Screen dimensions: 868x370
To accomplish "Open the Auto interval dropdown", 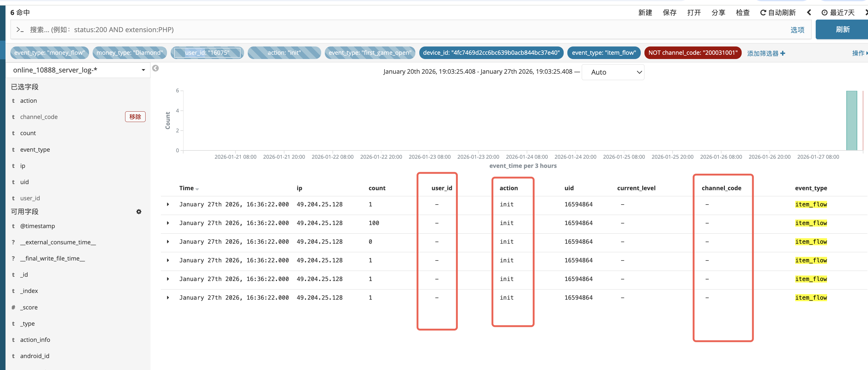I will click(613, 72).
